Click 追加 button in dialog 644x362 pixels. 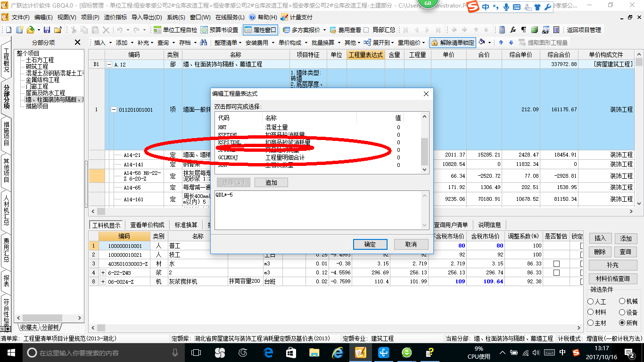(271, 182)
